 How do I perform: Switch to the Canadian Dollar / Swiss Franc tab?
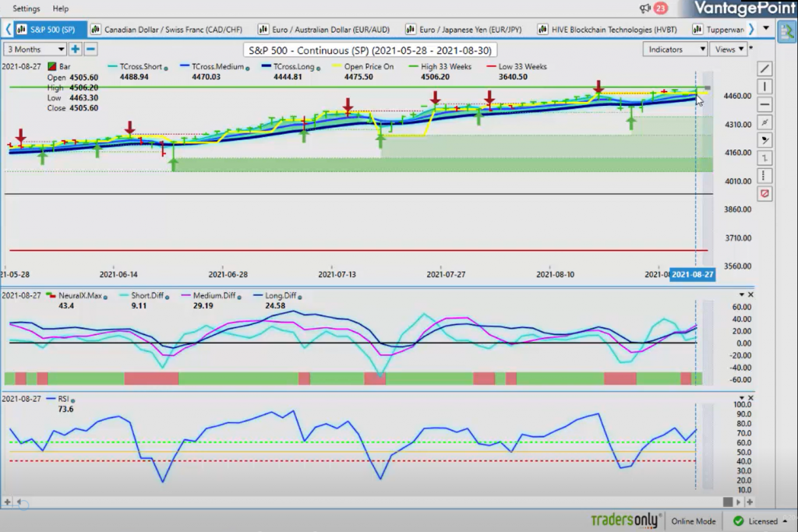pyautogui.click(x=167, y=30)
